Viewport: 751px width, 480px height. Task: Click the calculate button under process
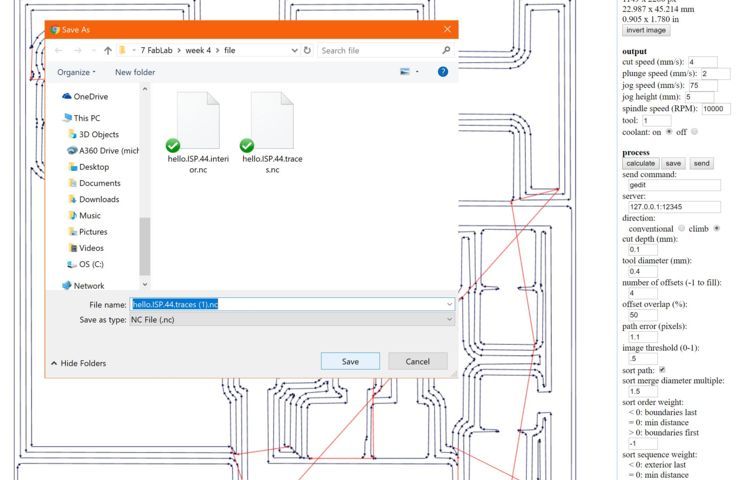click(x=640, y=163)
